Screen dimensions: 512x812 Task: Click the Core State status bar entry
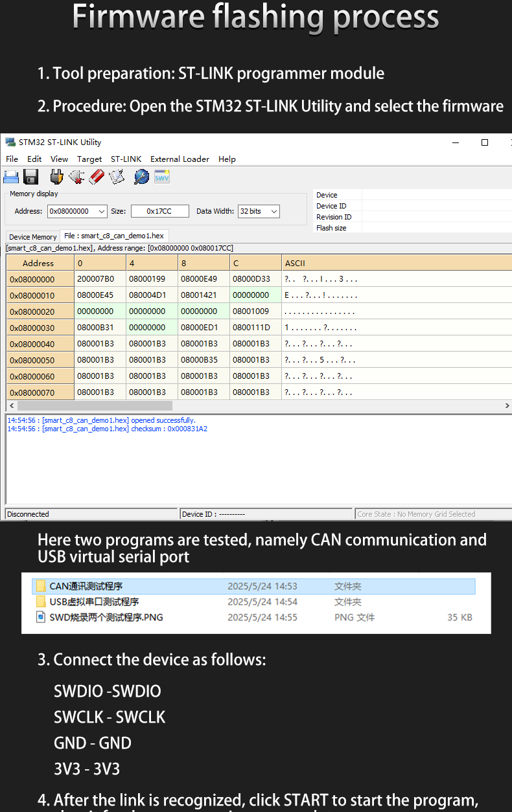tap(434, 514)
